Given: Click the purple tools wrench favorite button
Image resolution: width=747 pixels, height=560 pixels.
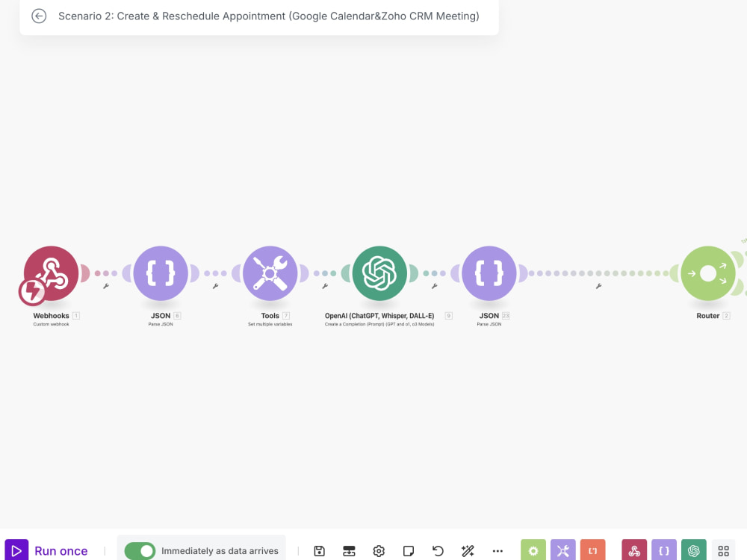Looking at the screenshot, I should 563,550.
